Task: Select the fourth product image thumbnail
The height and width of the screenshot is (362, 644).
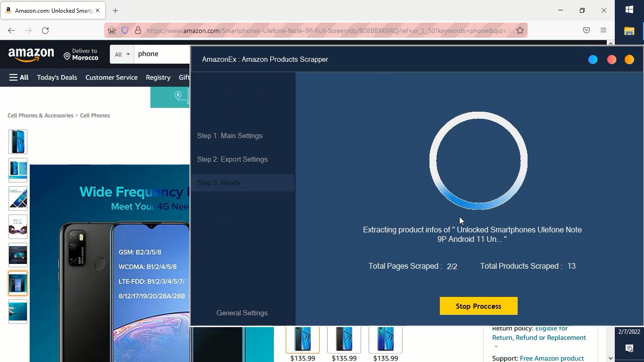Action: (x=18, y=227)
